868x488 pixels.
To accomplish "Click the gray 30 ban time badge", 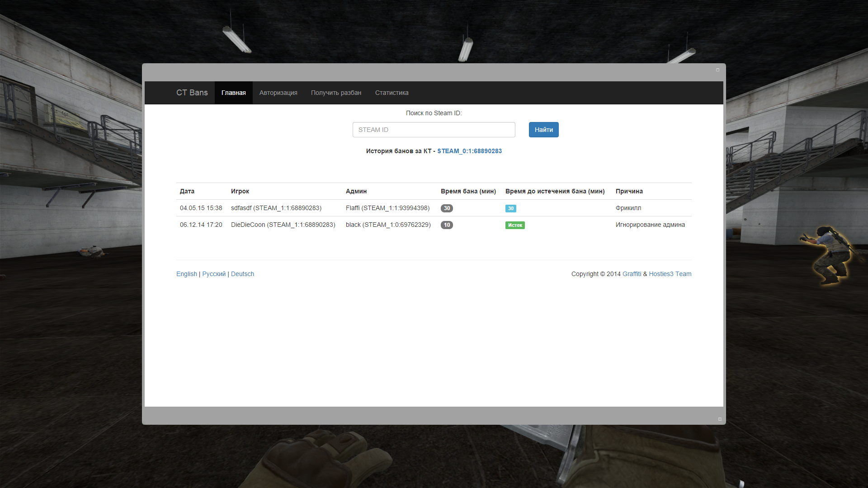I will point(447,208).
